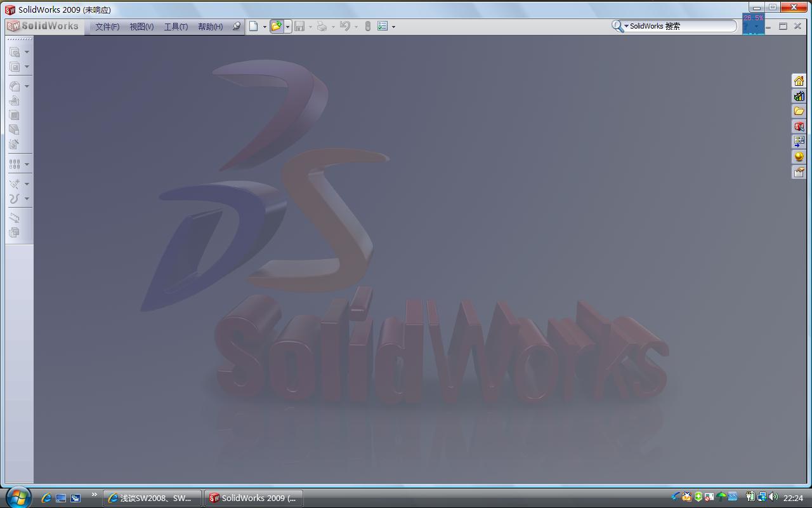This screenshot has height=508, width=812.
Task: Click the Fillet feature icon
Action: tap(15, 86)
